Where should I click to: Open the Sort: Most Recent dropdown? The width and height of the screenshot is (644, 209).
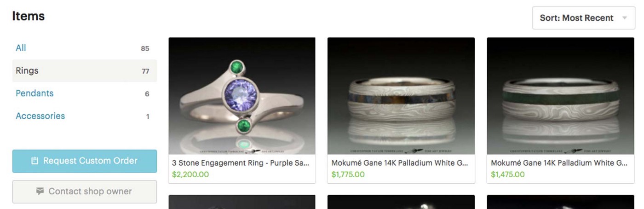tap(583, 18)
